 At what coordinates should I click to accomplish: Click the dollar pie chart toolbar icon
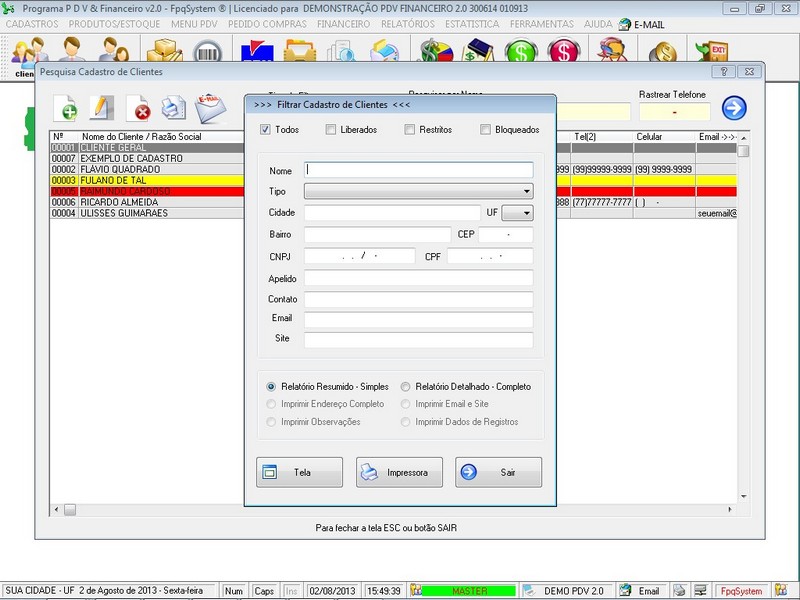point(437,51)
